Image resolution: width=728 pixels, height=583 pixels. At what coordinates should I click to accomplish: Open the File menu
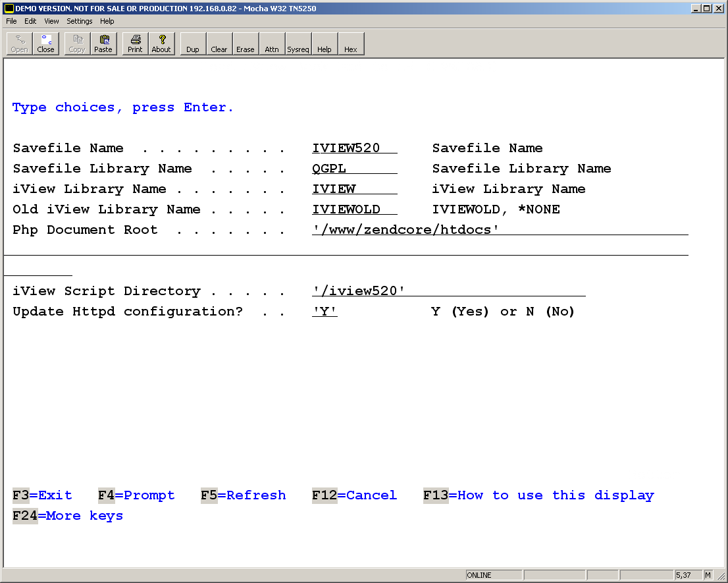click(x=11, y=21)
